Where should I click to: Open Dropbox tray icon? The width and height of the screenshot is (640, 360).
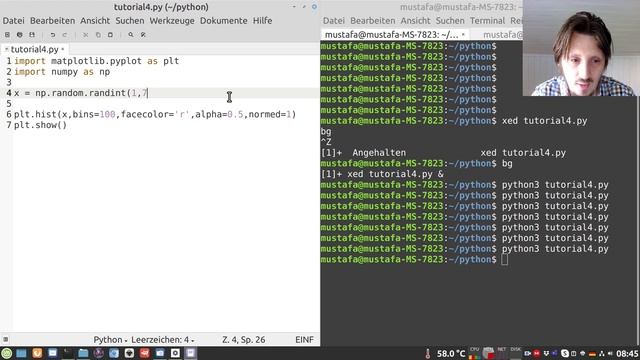(546, 353)
